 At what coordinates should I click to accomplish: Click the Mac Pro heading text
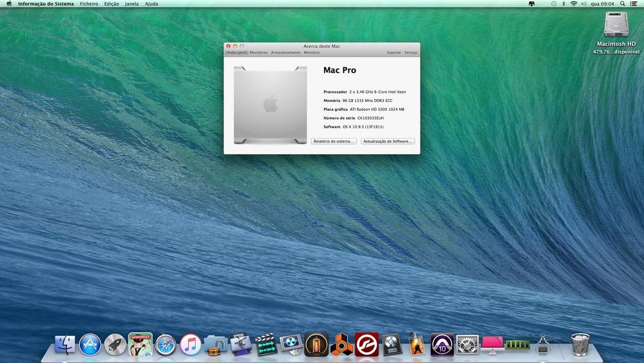pos(339,70)
